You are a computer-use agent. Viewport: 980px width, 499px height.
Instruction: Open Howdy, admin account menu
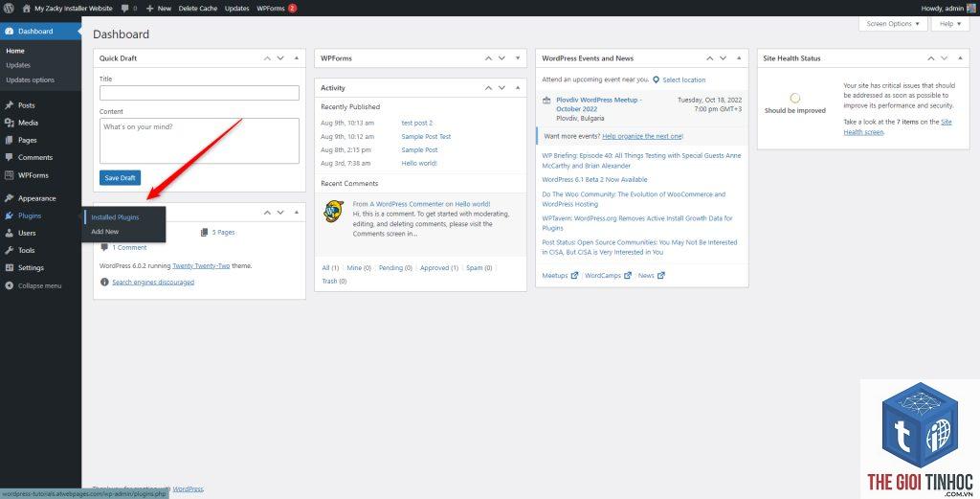point(947,8)
